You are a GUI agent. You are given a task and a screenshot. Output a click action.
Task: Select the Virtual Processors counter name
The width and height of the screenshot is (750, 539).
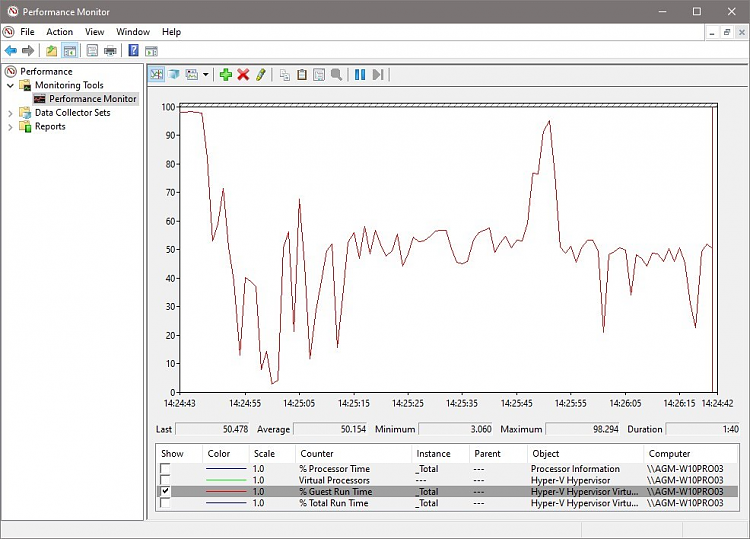[x=334, y=480]
